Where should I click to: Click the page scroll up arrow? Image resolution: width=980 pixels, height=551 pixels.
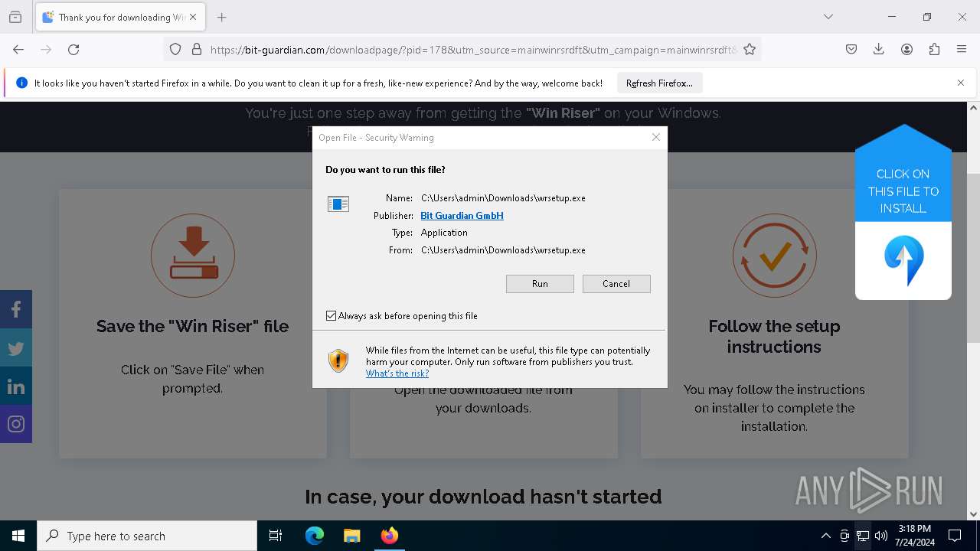click(973, 108)
